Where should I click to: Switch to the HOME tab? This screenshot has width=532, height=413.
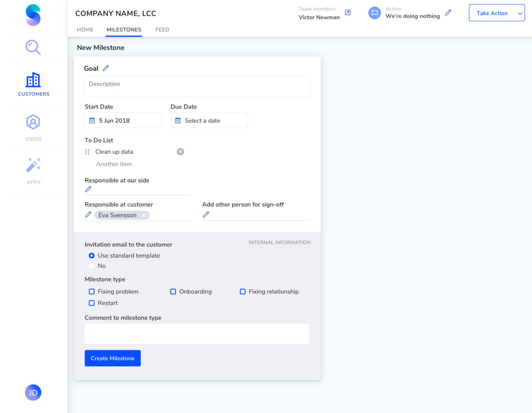point(85,30)
